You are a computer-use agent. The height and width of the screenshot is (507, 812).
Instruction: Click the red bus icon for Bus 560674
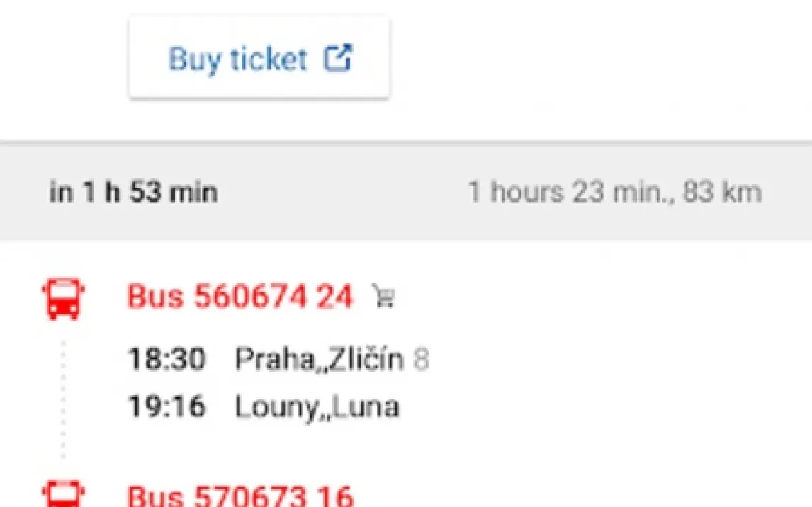(64, 298)
